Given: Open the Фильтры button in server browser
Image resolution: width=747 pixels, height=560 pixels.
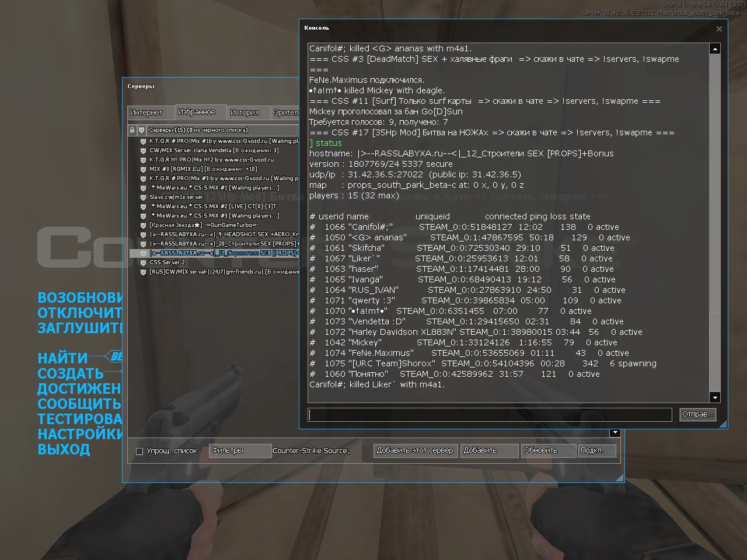Looking at the screenshot, I should [240, 451].
